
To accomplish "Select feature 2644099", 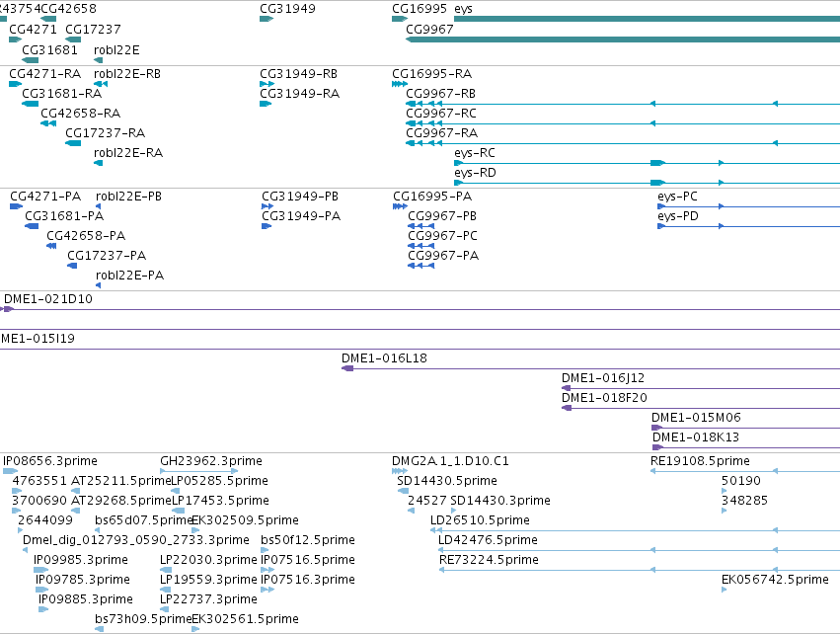I will (x=45, y=520).
